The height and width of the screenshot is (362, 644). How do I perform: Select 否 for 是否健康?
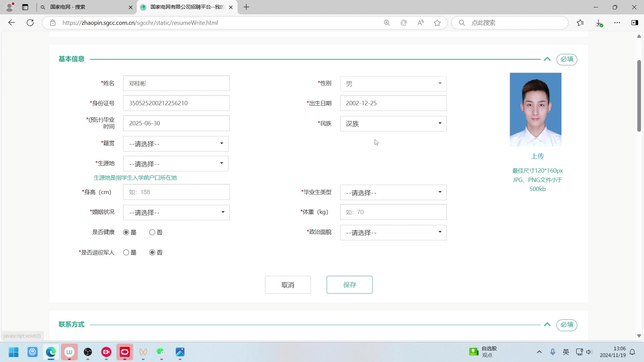pyautogui.click(x=152, y=232)
